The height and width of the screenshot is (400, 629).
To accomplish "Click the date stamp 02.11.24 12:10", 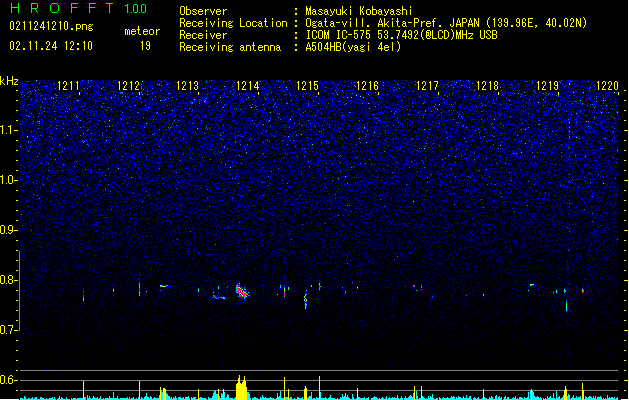I will [51, 46].
